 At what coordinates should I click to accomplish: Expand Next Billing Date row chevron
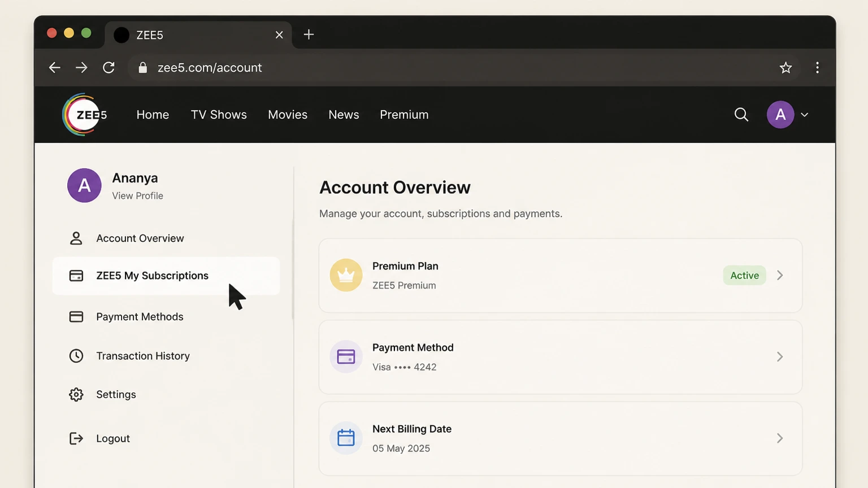(x=780, y=438)
